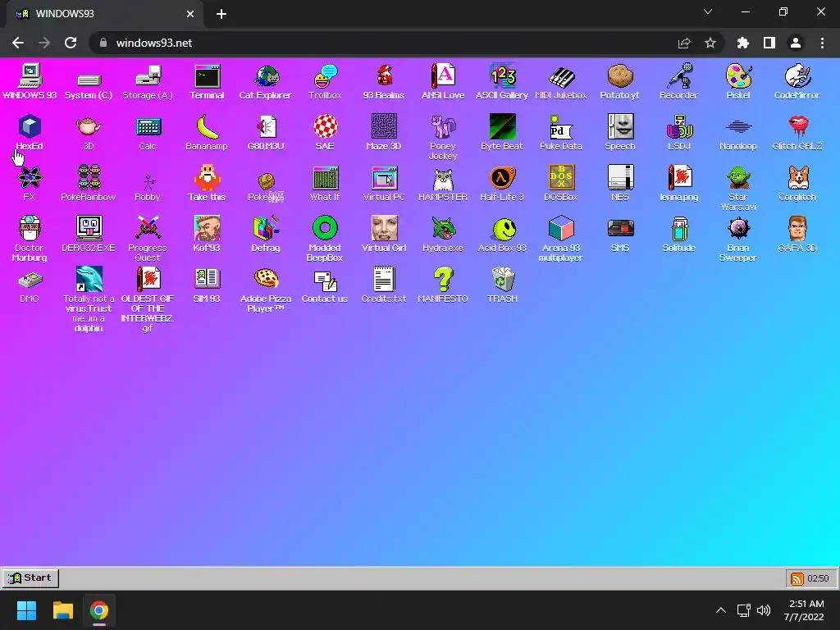Image resolution: width=840 pixels, height=630 pixels.
Task: Open the volume speaker tray icon
Action: [x=764, y=610]
